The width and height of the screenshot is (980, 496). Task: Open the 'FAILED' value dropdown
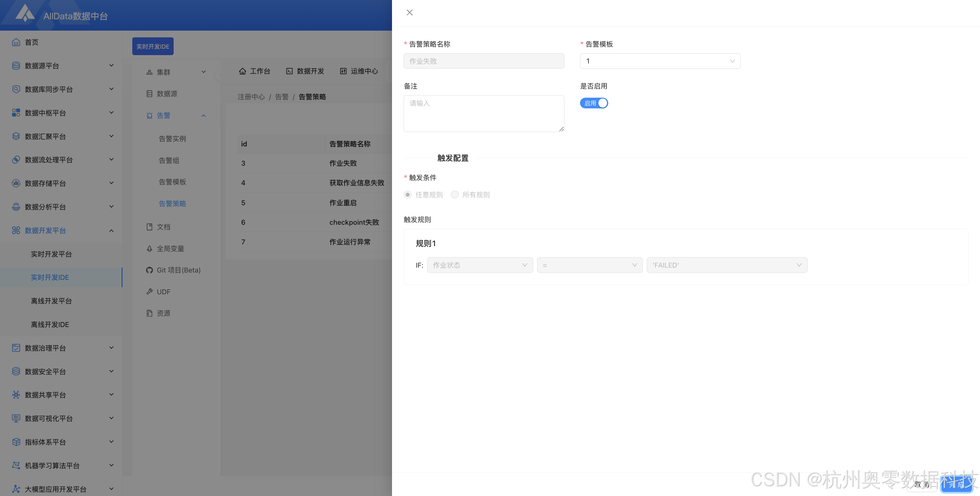point(727,265)
